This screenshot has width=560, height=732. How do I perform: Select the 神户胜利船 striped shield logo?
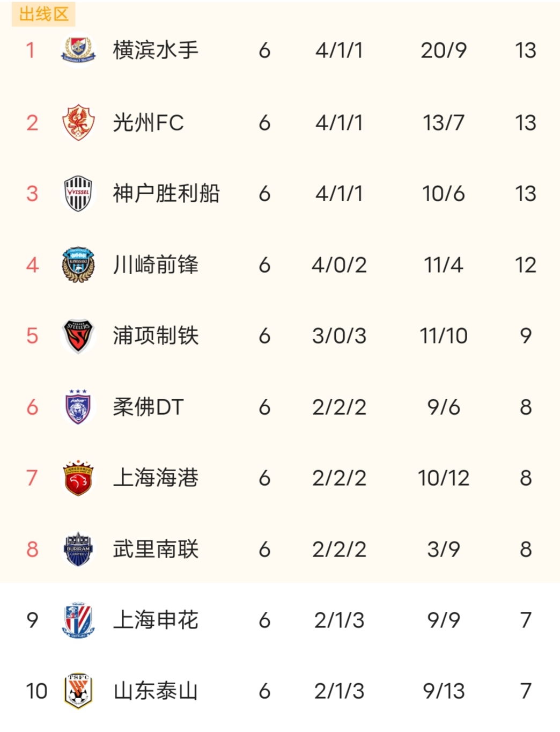click(78, 193)
